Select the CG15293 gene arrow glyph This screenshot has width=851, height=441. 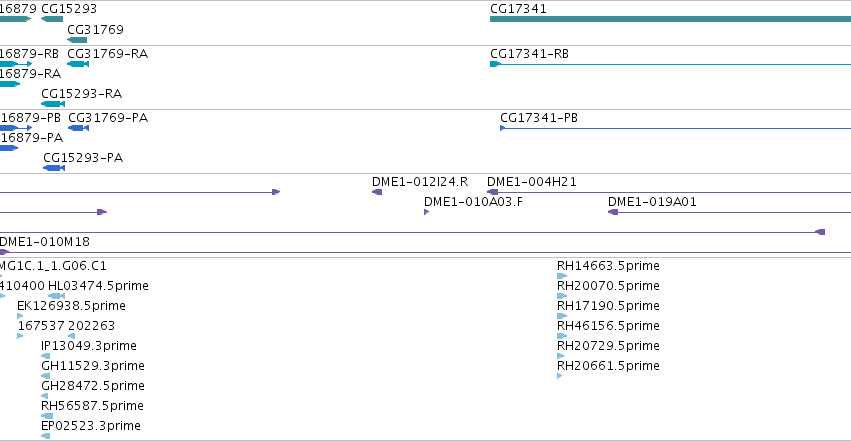(52, 19)
